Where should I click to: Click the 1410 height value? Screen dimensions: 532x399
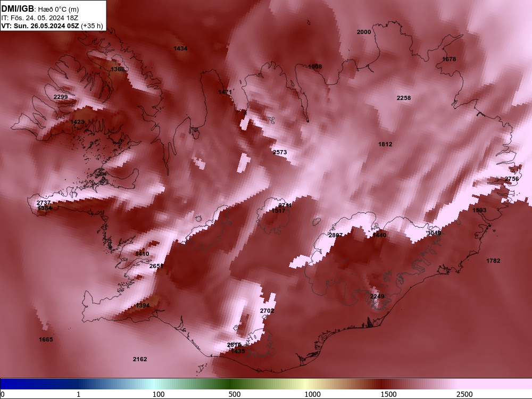pyautogui.click(x=142, y=254)
